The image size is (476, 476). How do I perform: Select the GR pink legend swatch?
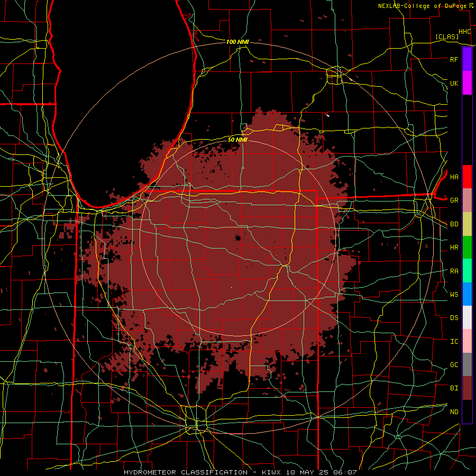pyautogui.click(x=467, y=200)
